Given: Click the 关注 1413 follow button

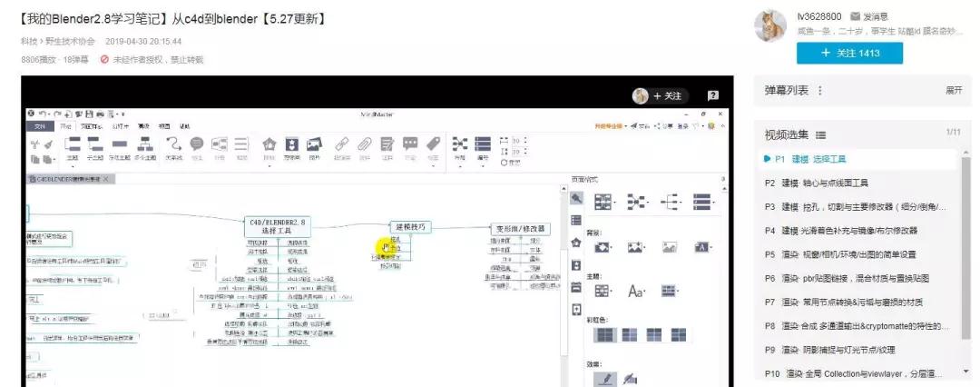Looking at the screenshot, I should click(849, 54).
